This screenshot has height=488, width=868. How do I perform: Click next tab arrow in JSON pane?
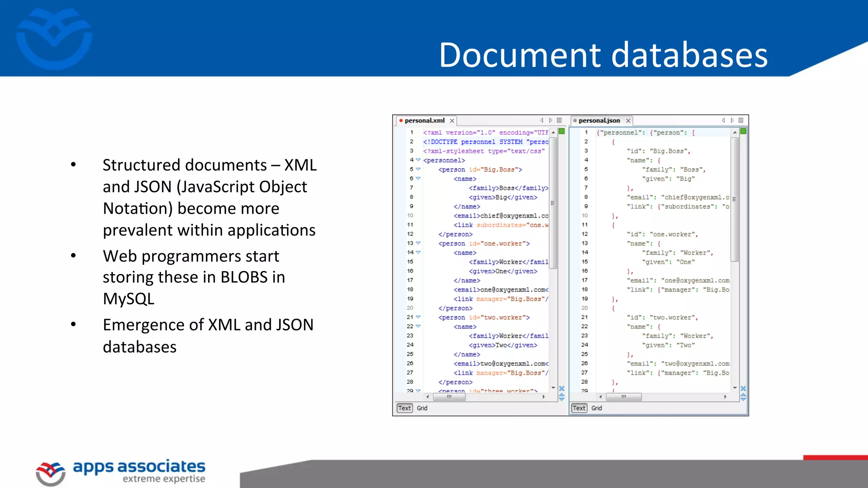pyautogui.click(x=732, y=120)
